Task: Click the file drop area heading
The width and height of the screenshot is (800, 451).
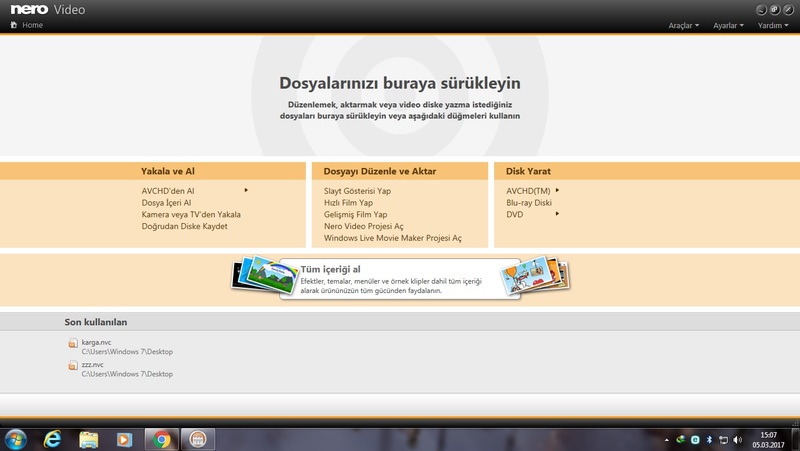Action: point(399,83)
